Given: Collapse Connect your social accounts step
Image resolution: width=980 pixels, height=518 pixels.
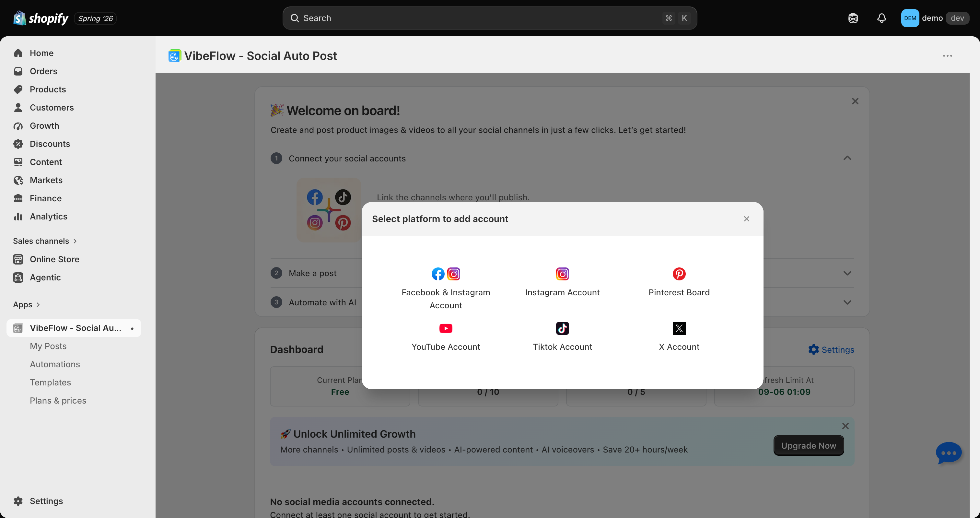Looking at the screenshot, I should (847, 158).
